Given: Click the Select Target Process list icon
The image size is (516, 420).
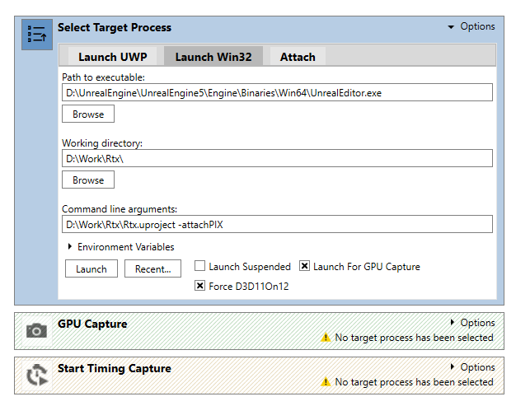Looking at the screenshot, I should (36, 35).
